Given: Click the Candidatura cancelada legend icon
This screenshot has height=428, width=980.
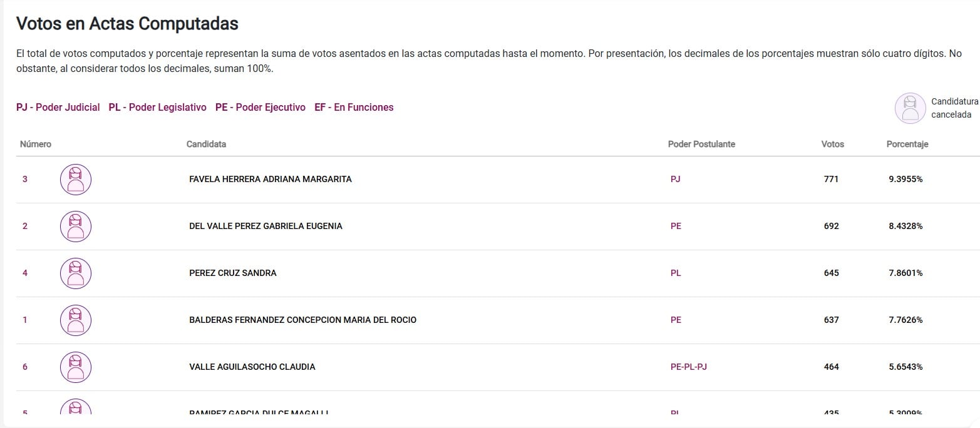Looking at the screenshot, I should pos(910,108).
